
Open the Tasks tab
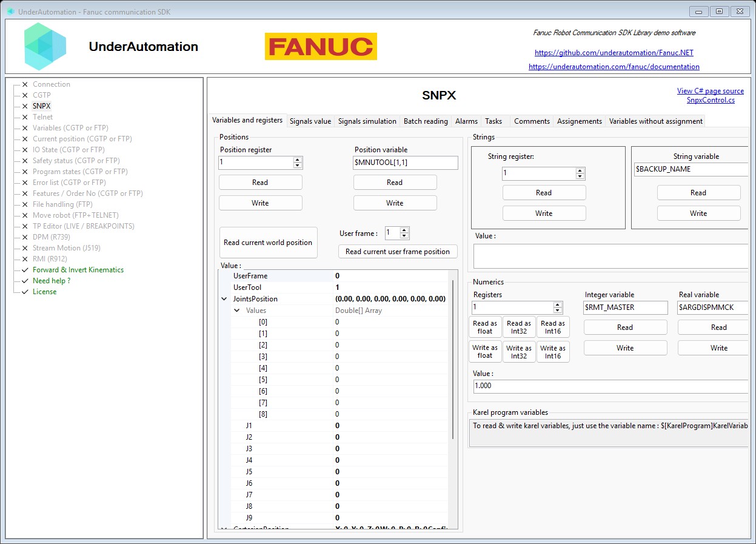493,121
